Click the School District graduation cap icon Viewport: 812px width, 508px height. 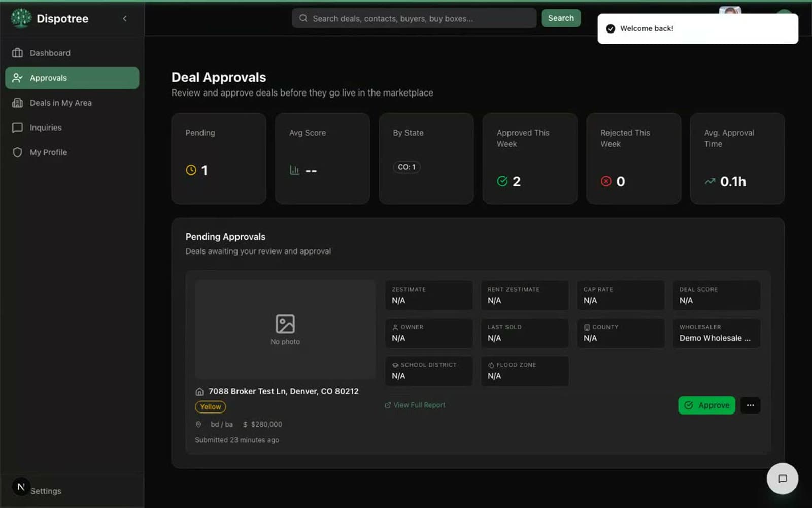[395, 365]
